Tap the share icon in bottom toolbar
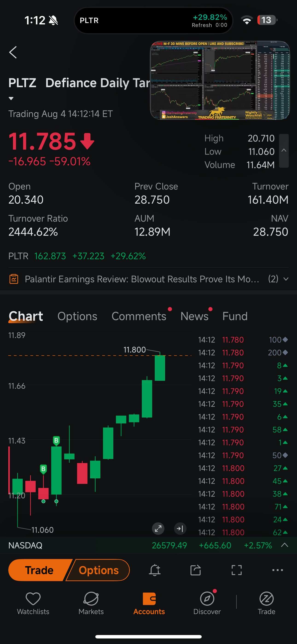Screen dimensions: 297x644 [195, 570]
